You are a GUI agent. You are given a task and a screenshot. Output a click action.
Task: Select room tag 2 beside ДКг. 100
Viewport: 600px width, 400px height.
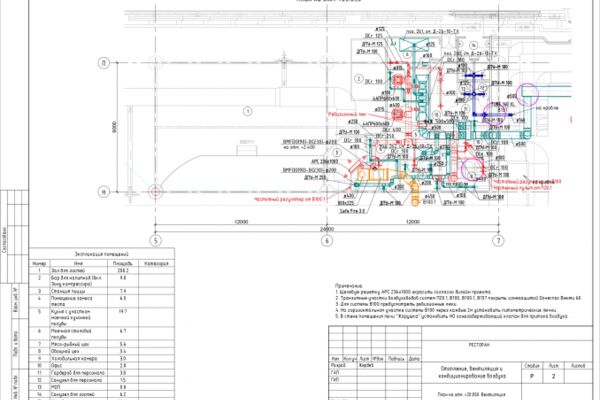pos(359,79)
